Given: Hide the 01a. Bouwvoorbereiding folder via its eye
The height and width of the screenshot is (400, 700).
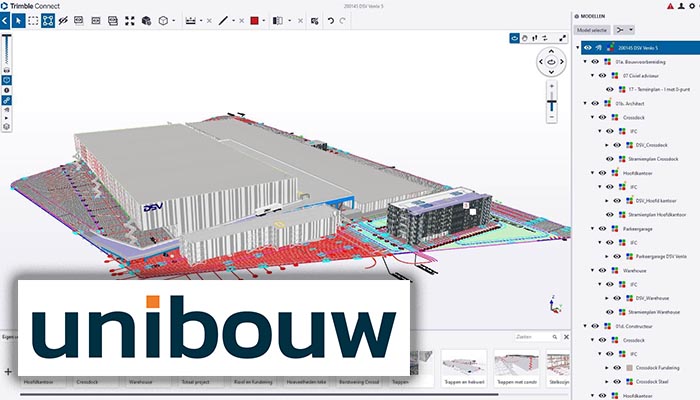Looking at the screenshot, I should 595,62.
